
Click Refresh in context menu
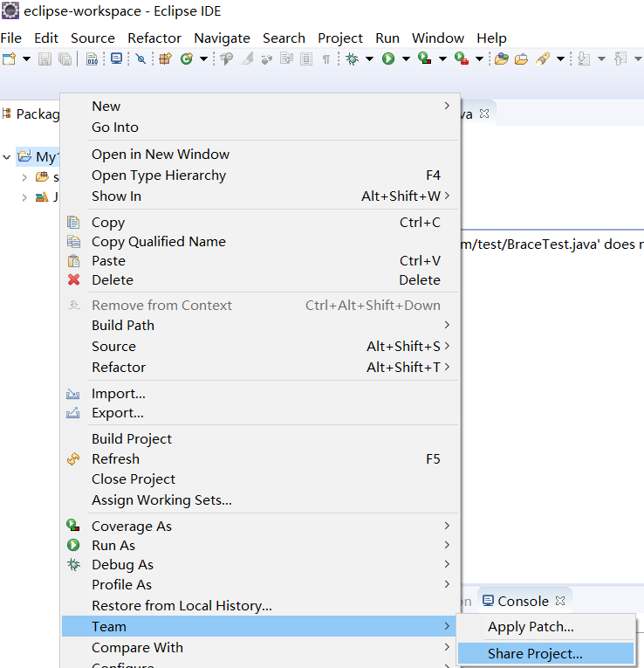click(x=261, y=458)
